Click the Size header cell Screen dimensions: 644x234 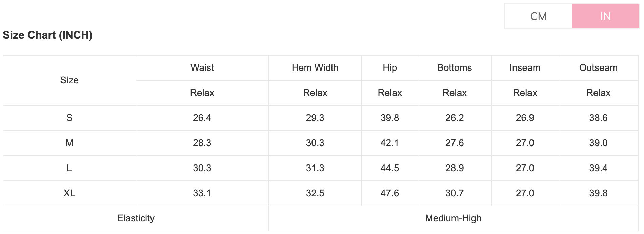(x=69, y=80)
